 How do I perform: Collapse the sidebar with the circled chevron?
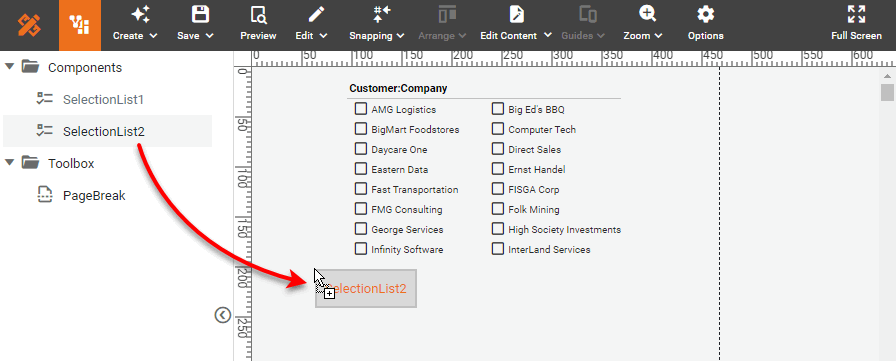[x=223, y=315]
